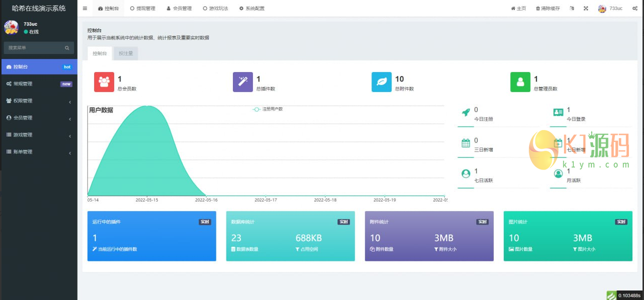Click the green 总管理员数 user icon

tap(520, 82)
